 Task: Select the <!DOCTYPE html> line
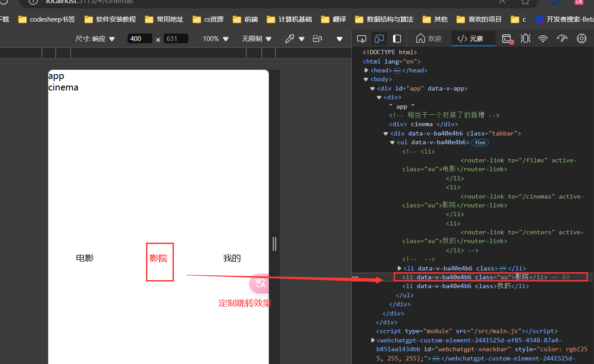(390, 52)
